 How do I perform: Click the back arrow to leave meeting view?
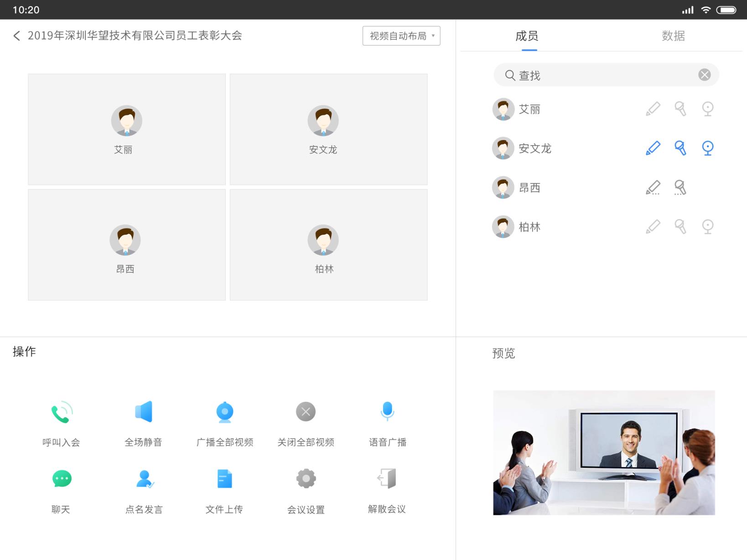pos(16,36)
